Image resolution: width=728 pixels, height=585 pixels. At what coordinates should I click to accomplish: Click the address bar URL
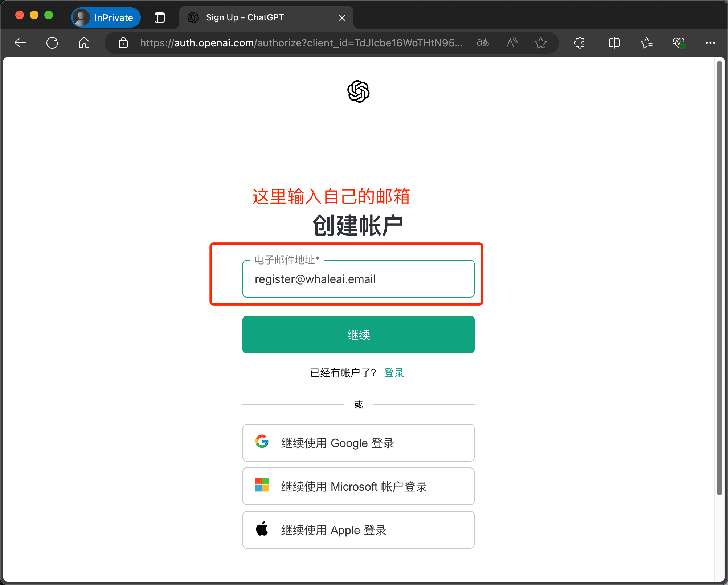[x=301, y=43]
